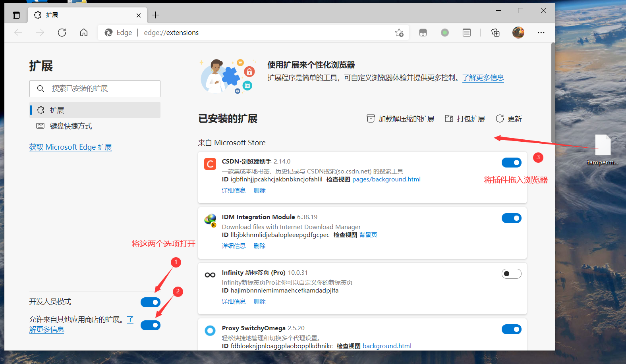This screenshot has width=626, height=364.
Task: Click the Proxy SwitchyOmega circle icon
Action: click(210, 330)
